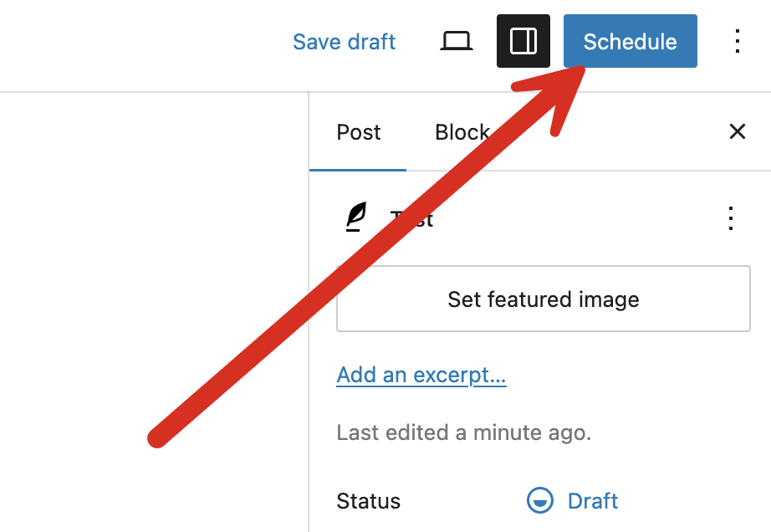Select the Post tab
Screen dimensions: 771x532
tap(358, 131)
